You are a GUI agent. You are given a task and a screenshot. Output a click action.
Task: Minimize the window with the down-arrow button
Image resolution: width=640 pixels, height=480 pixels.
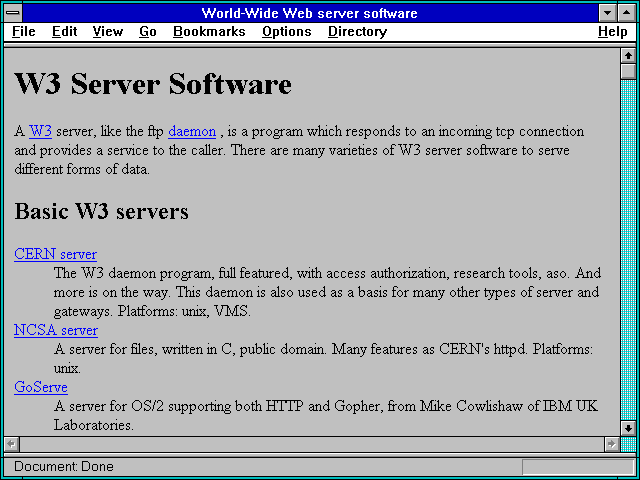click(x=608, y=13)
